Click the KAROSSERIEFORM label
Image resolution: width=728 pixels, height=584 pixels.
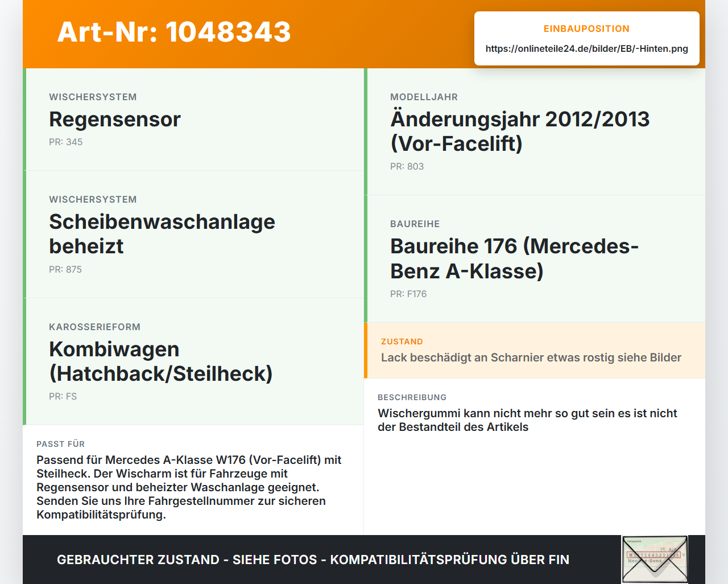coord(94,327)
